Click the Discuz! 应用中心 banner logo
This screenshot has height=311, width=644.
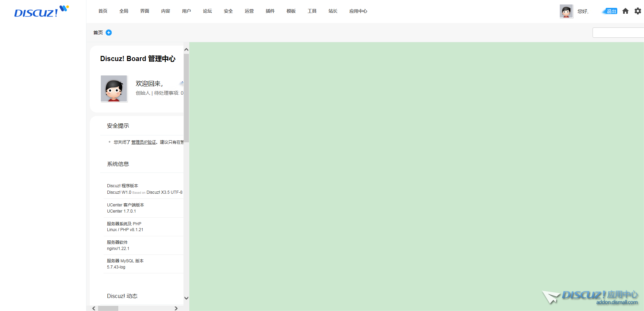(x=590, y=297)
